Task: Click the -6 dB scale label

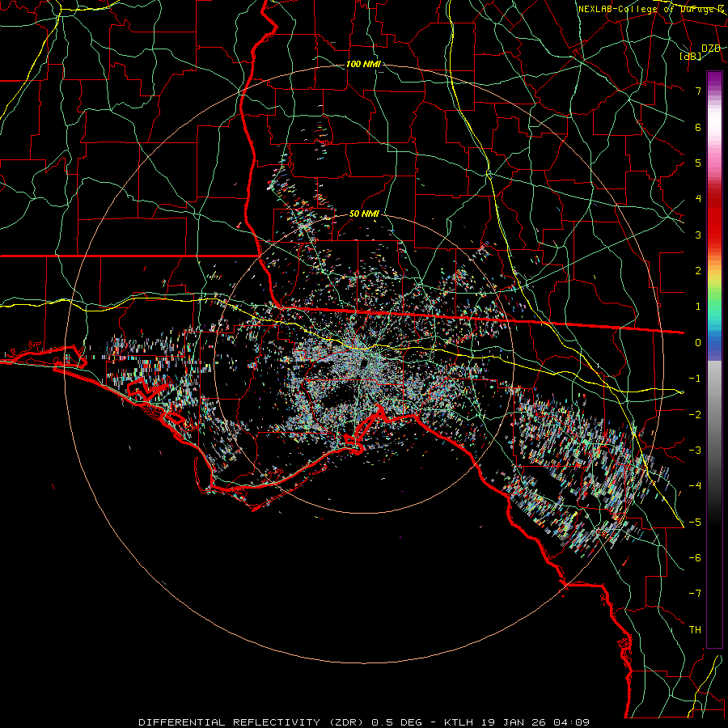Action: (x=695, y=558)
